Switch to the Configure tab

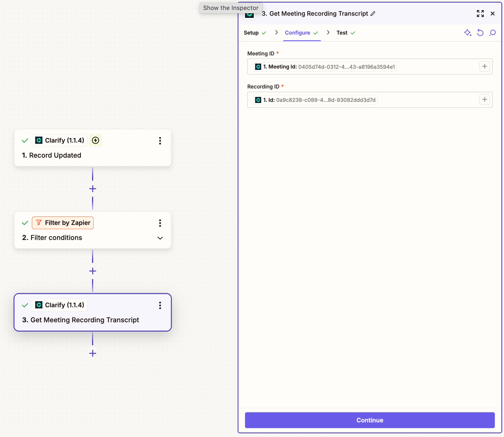[301, 33]
